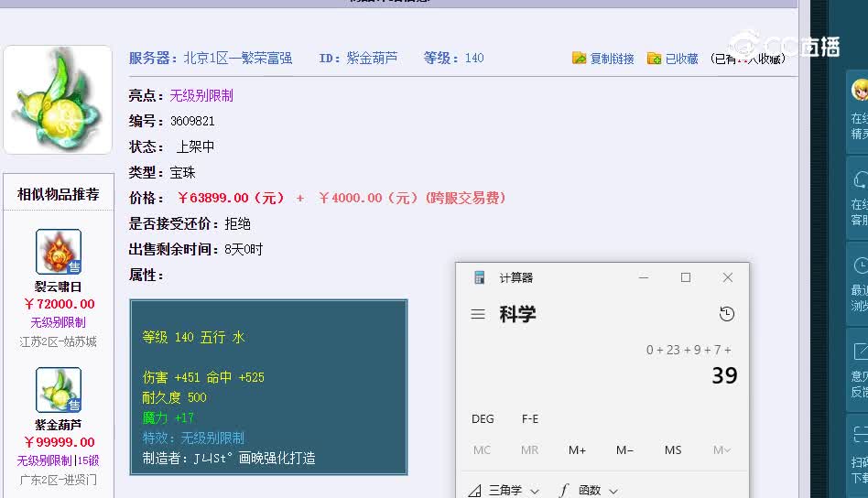The width and height of the screenshot is (868, 498).
Task: Click the MC memory clear button
Action: point(482,449)
